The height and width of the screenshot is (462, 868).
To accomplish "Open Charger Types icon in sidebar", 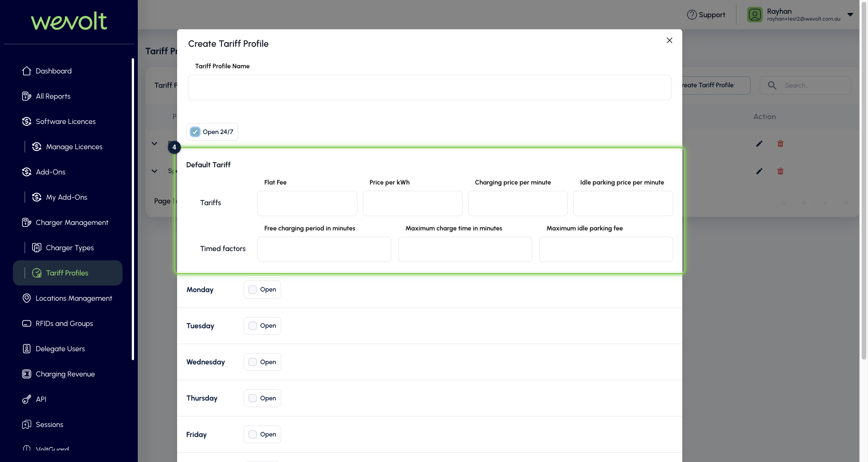I will [37, 248].
